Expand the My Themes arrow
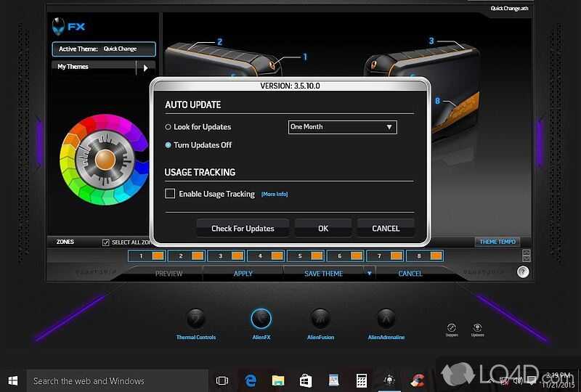581x392 pixels. (145, 68)
